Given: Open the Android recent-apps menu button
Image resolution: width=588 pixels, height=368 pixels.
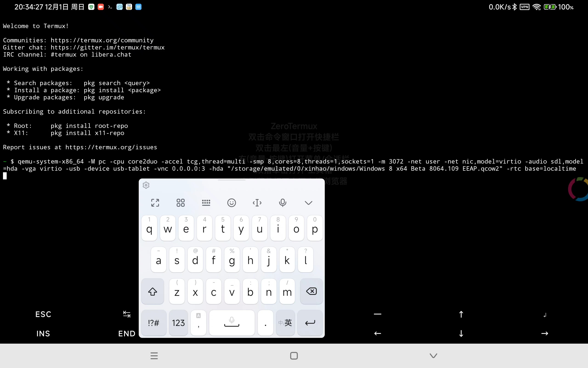Looking at the screenshot, I should [x=154, y=356].
